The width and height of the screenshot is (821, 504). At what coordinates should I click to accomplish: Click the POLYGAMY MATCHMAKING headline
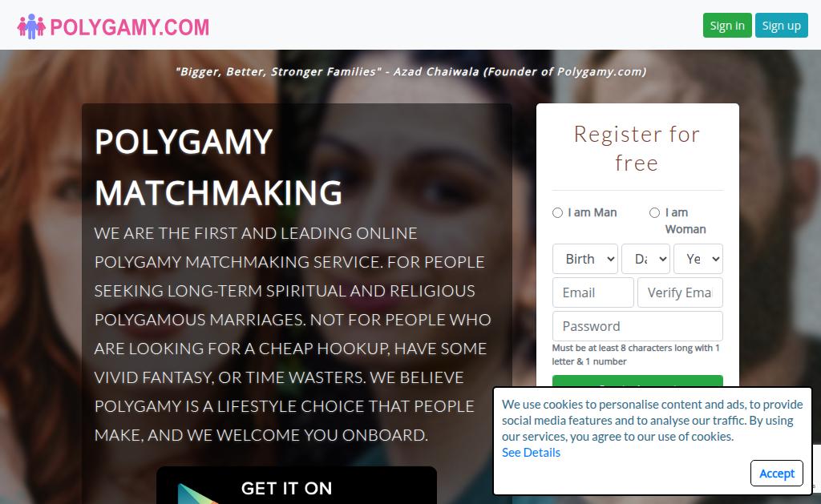(218, 167)
